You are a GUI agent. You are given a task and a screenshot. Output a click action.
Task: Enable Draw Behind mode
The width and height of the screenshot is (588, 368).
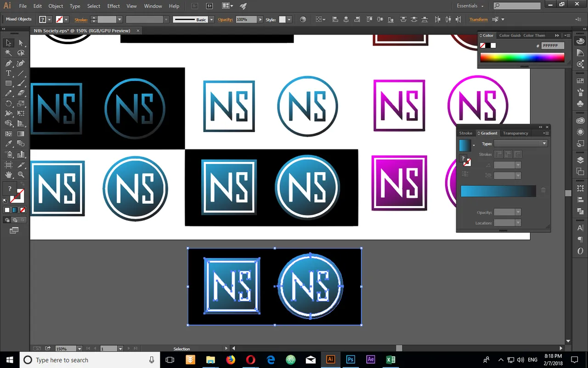click(15, 220)
